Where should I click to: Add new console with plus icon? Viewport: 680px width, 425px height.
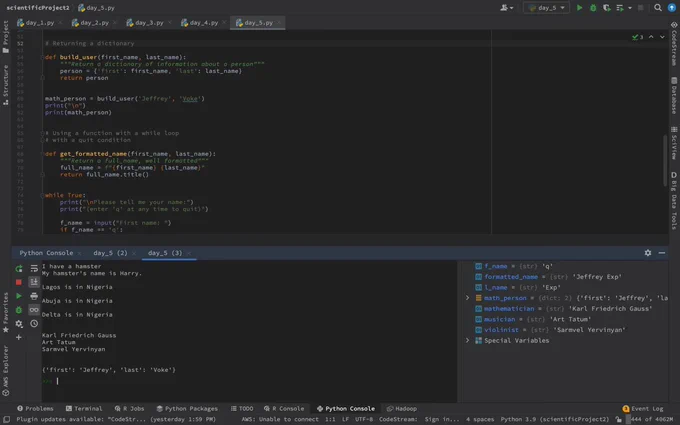[x=19, y=337]
